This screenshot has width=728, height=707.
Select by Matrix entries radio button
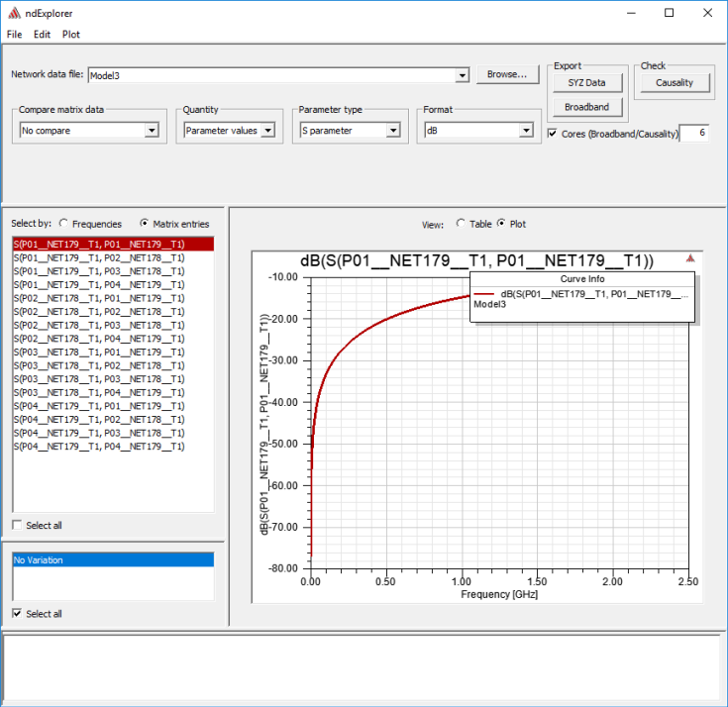[x=145, y=223]
